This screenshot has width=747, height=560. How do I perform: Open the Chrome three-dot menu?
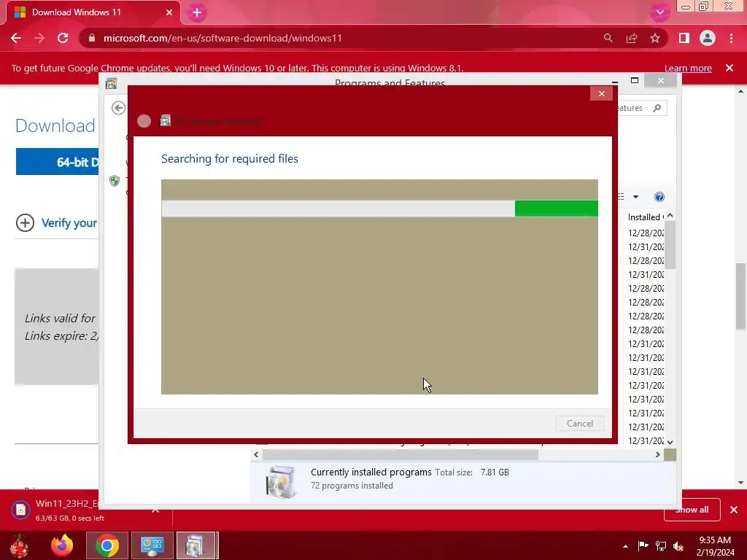(731, 38)
